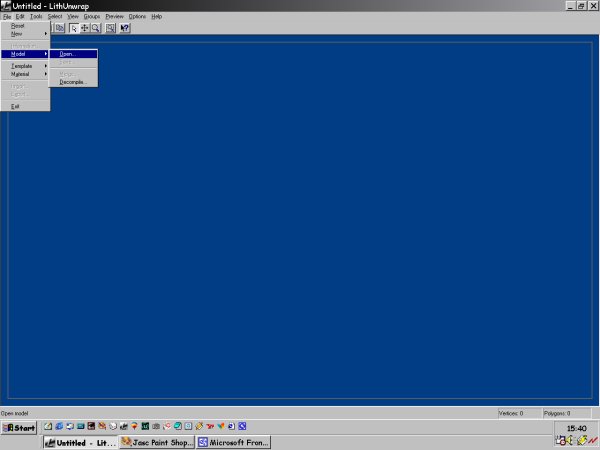
Task: Click the volume speaker tray icon
Action: coord(571,441)
